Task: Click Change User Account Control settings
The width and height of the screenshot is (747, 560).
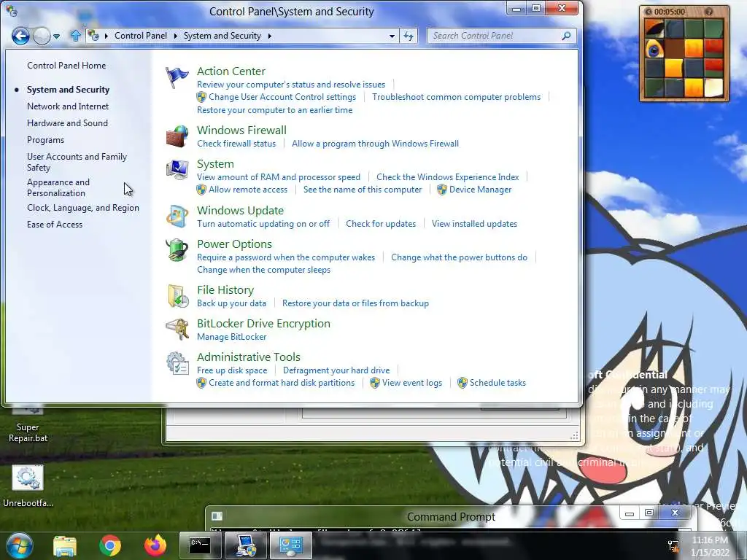Action: pos(282,97)
